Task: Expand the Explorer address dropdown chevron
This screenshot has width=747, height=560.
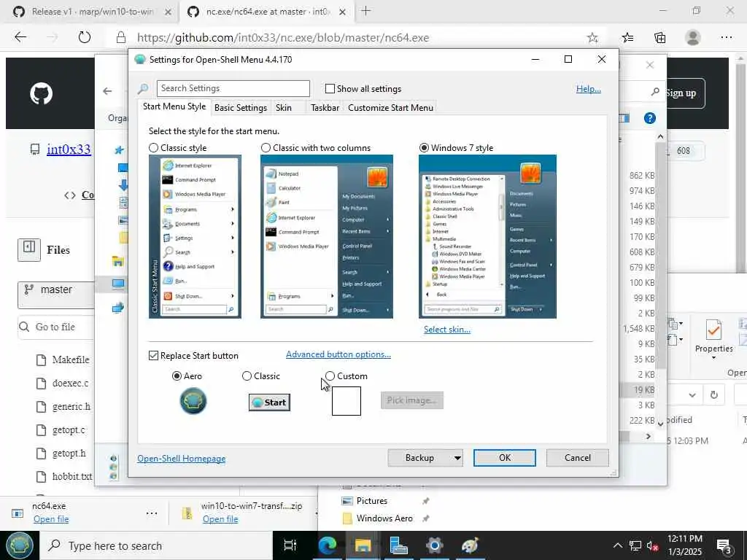Action: point(692,394)
